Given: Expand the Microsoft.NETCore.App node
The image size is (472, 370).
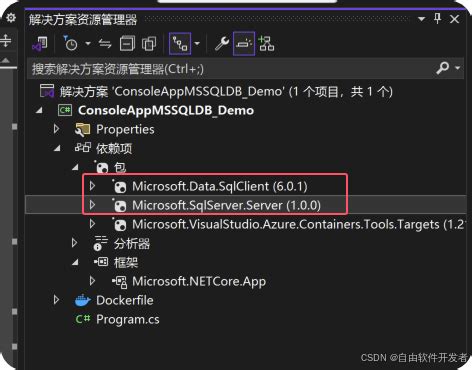Looking at the screenshot, I should [x=93, y=281].
